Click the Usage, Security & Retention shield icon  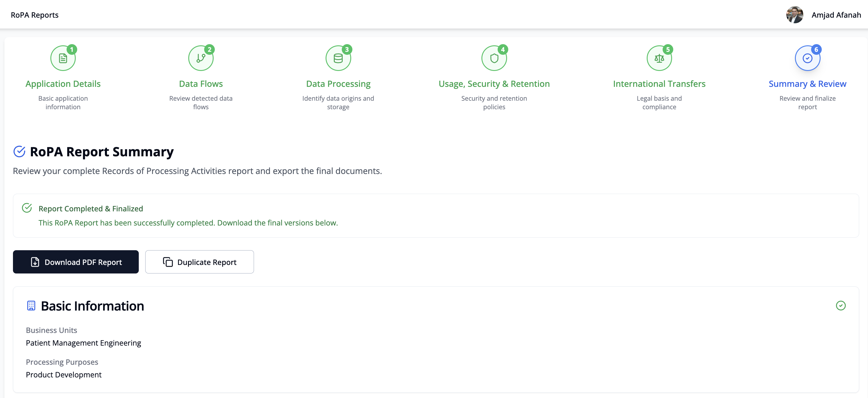pos(494,58)
